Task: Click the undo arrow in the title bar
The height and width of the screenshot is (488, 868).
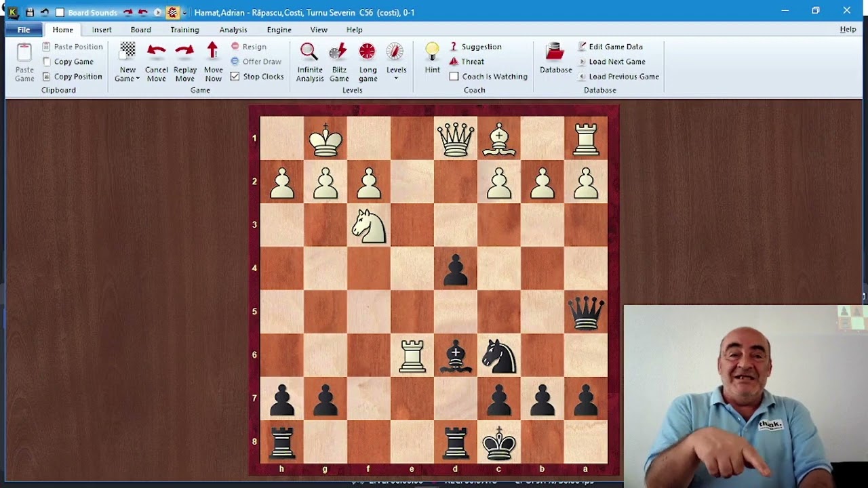Action: (x=44, y=12)
